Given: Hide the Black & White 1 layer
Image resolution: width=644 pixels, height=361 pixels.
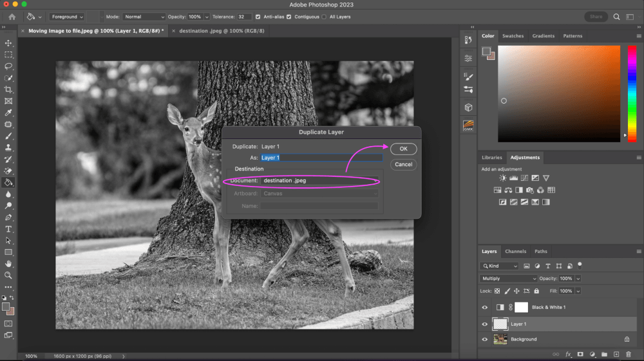Looking at the screenshot, I should point(485,308).
